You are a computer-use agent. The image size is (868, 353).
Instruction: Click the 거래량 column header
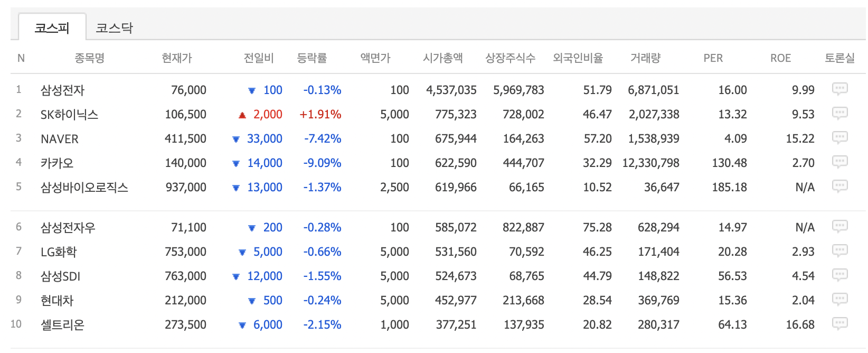pyautogui.click(x=646, y=58)
